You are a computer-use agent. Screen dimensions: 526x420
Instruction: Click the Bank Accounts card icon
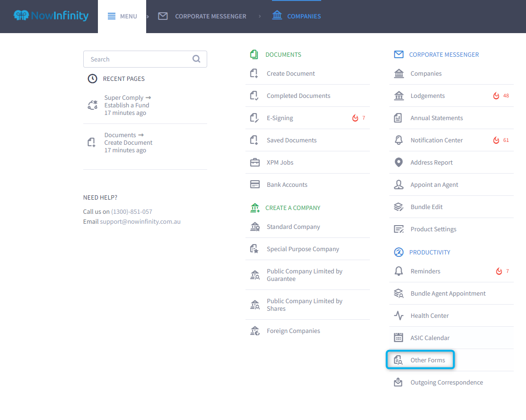tap(255, 184)
